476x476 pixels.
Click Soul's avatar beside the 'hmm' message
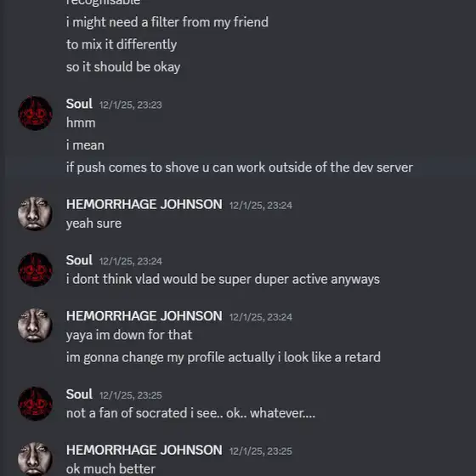(x=35, y=113)
